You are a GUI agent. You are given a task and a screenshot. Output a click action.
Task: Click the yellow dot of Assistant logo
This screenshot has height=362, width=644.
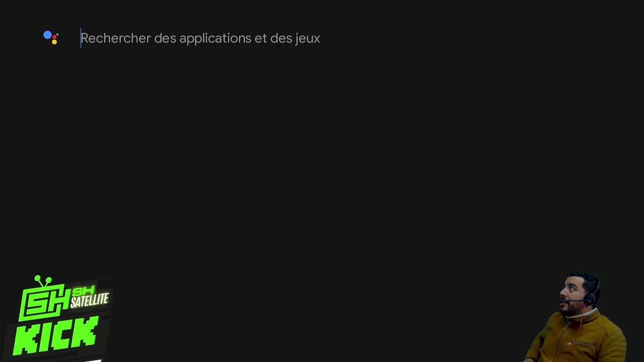point(54,42)
